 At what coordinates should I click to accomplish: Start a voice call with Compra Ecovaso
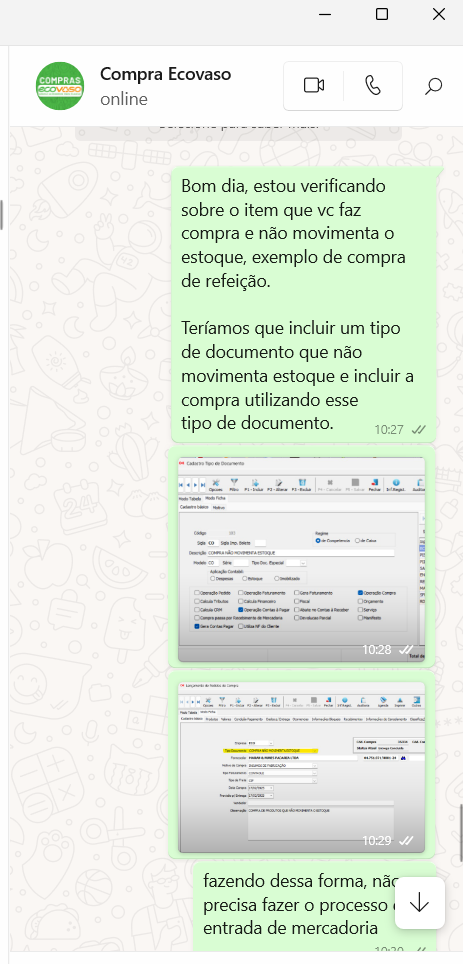point(373,86)
